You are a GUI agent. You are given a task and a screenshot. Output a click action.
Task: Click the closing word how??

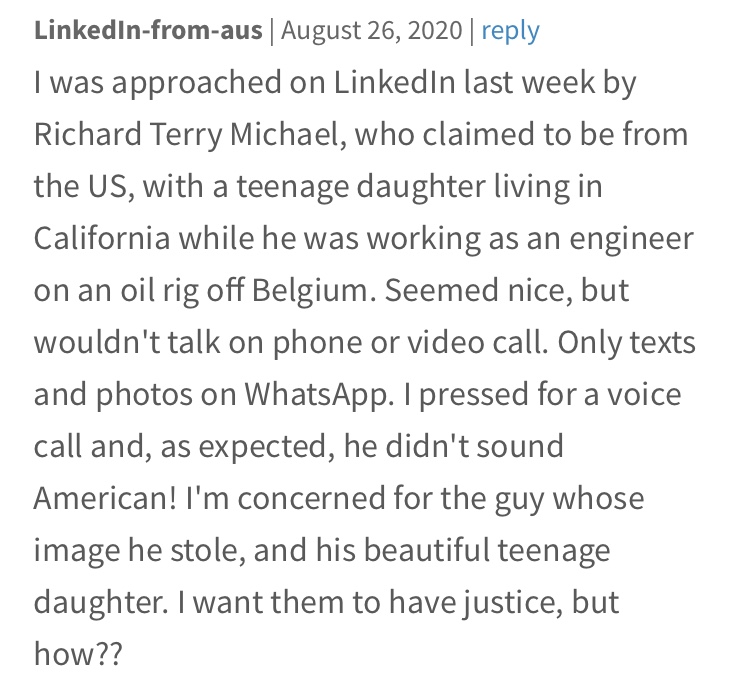click(x=78, y=653)
